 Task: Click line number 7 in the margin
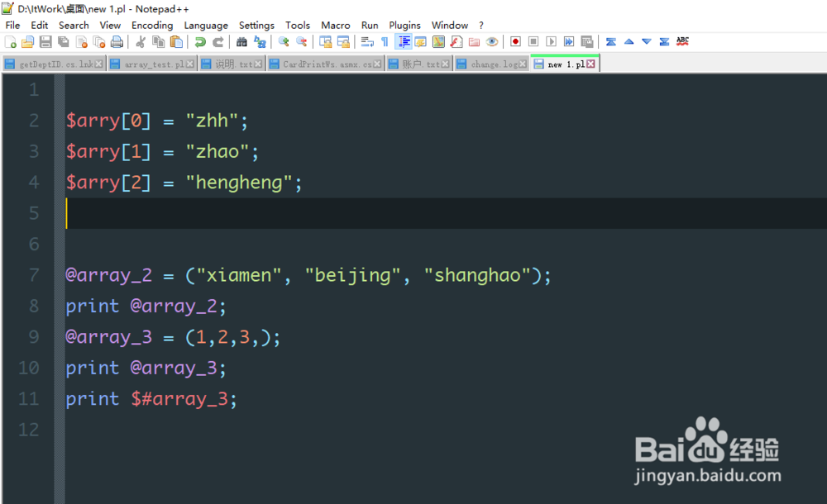[33, 274]
